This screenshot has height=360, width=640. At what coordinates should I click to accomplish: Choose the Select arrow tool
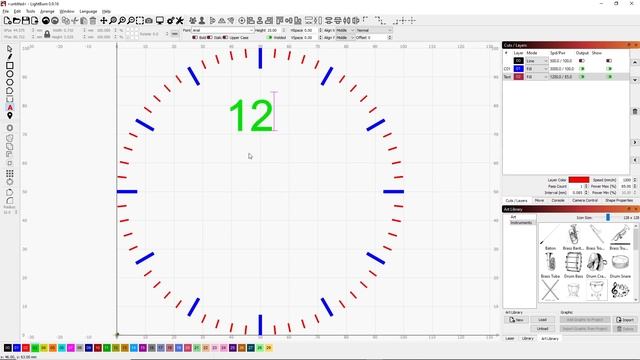(x=9, y=49)
